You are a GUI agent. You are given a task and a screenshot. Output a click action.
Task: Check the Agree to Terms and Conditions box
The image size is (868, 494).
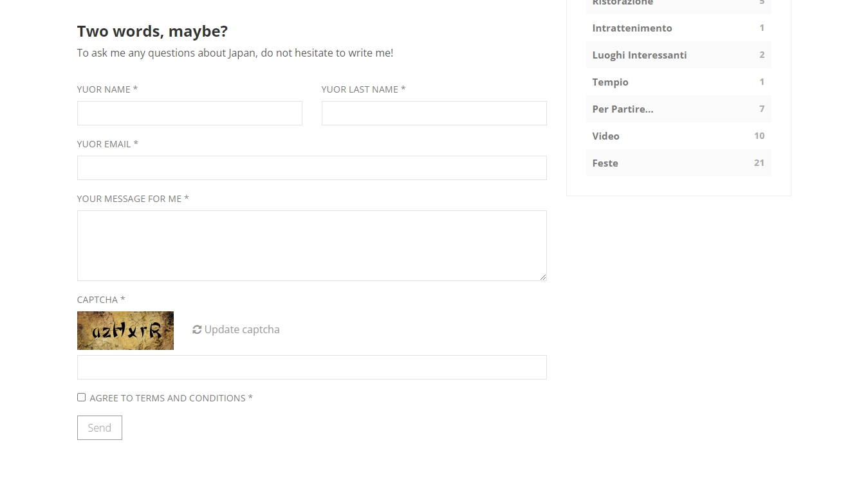coord(81,398)
